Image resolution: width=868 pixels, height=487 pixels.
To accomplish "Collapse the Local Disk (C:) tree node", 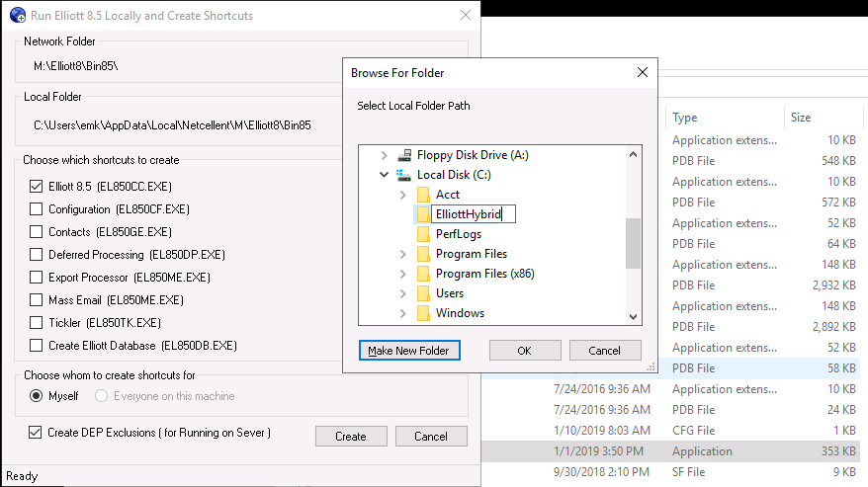I will (384, 175).
